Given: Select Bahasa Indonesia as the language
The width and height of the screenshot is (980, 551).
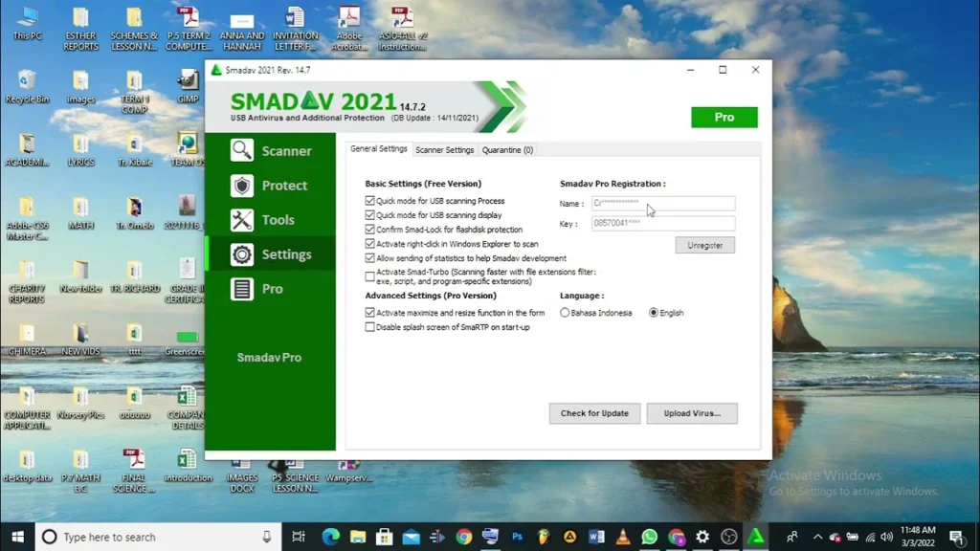Looking at the screenshot, I should pos(565,313).
